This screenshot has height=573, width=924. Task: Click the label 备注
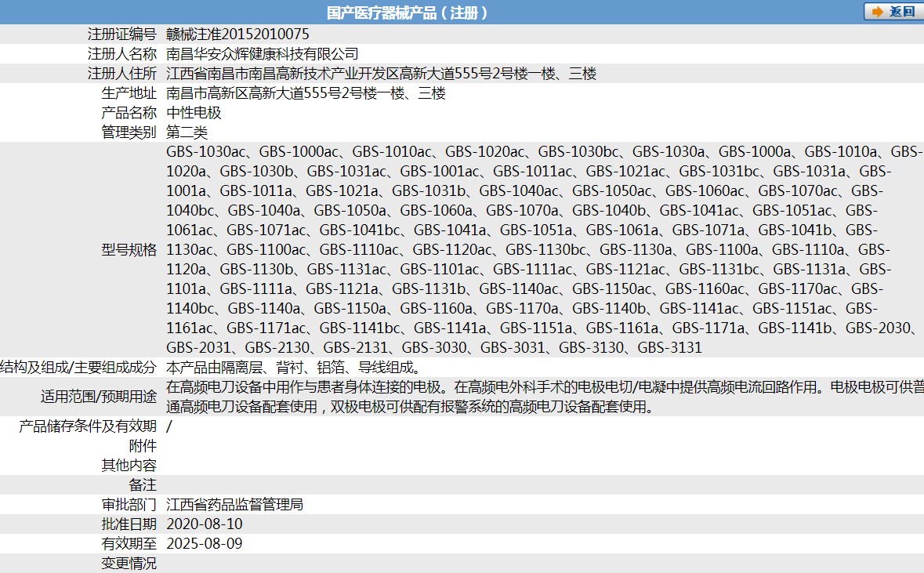[x=143, y=484]
